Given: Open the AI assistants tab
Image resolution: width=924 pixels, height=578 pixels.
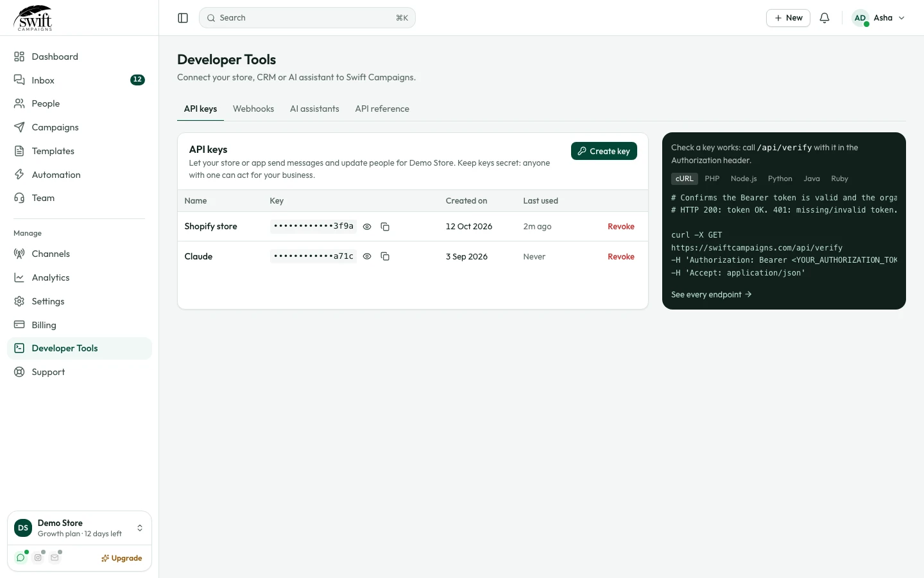Looking at the screenshot, I should pos(314,109).
